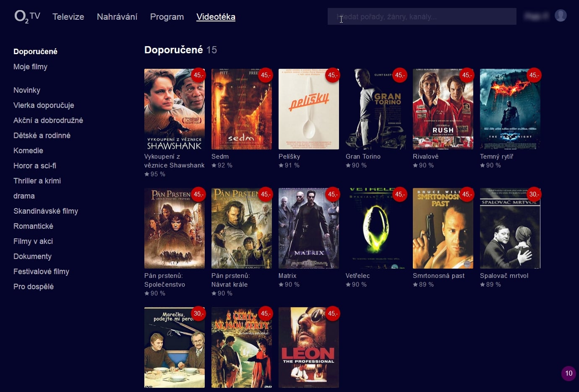The width and height of the screenshot is (579, 392).
Task: Open the Leon The Professional poster
Action: (x=309, y=348)
